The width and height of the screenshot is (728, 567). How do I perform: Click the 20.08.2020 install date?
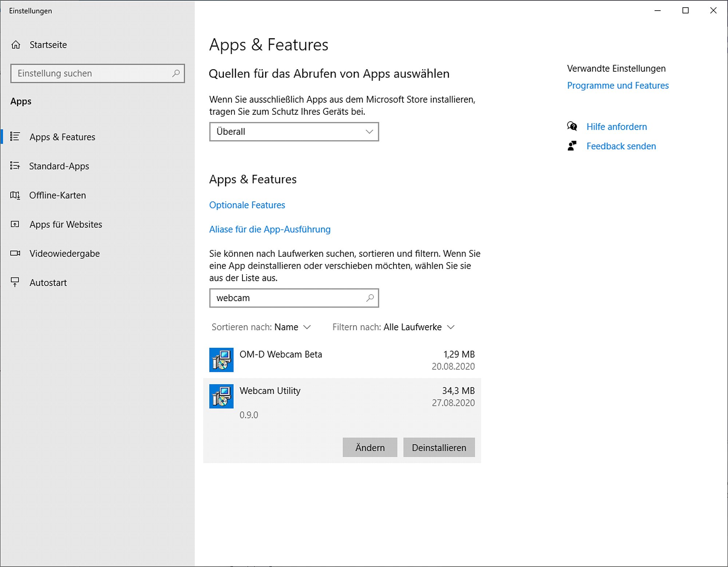pos(453,366)
